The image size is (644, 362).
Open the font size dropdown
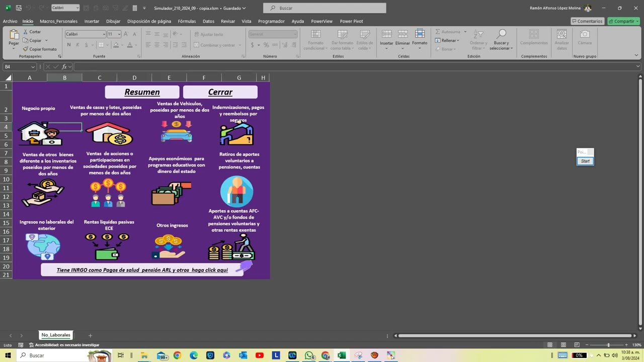[119, 34]
